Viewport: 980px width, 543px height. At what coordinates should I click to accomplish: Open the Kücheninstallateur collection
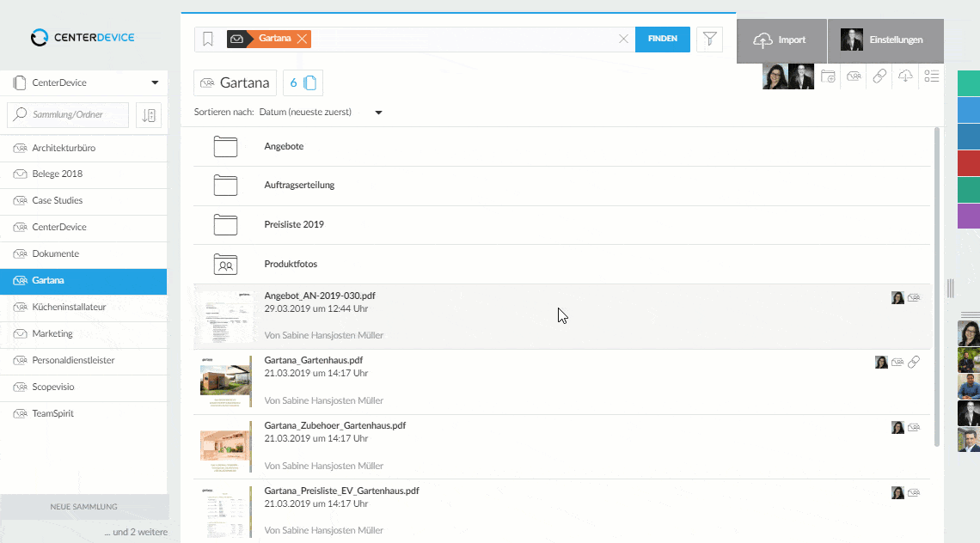(83, 307)
